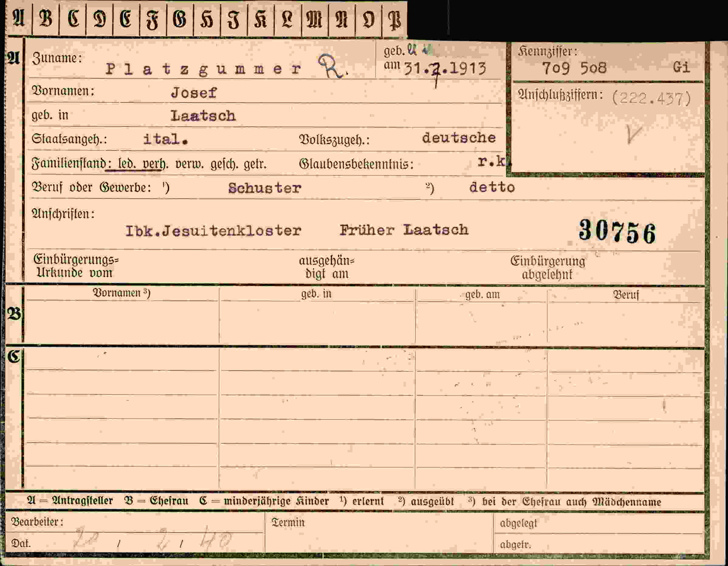Screen dimensions: 728x566
Task: Click the legend text A = Antragsteller
Action: coord(70,501)
